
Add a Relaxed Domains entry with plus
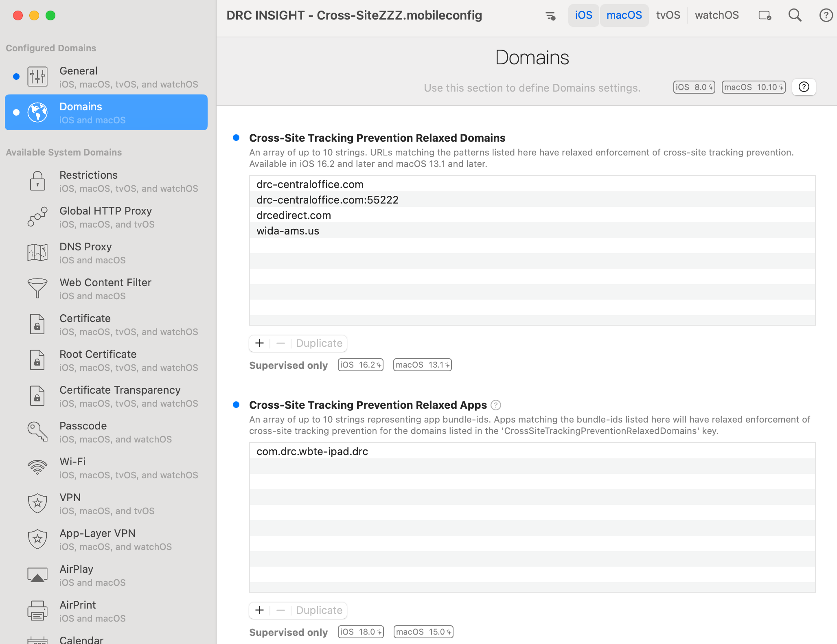(259, 343)
